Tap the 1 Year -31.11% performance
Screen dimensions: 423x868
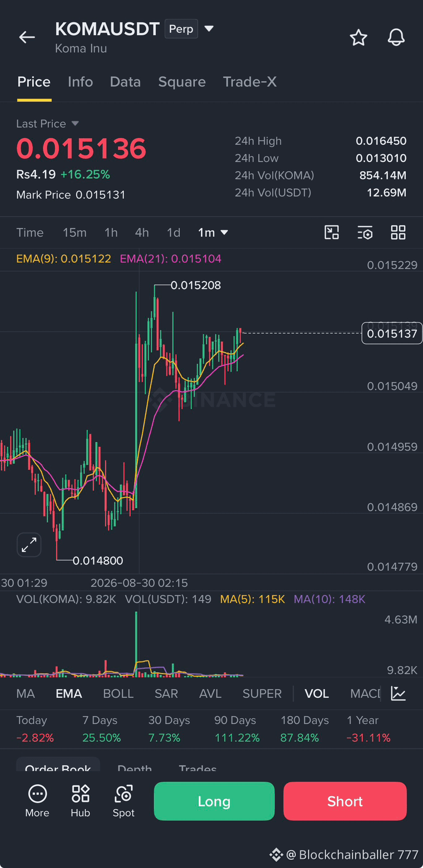click(x=368, y=729)
